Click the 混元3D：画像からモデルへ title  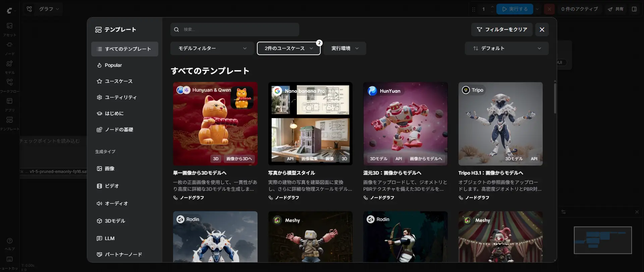pos(392,173)
